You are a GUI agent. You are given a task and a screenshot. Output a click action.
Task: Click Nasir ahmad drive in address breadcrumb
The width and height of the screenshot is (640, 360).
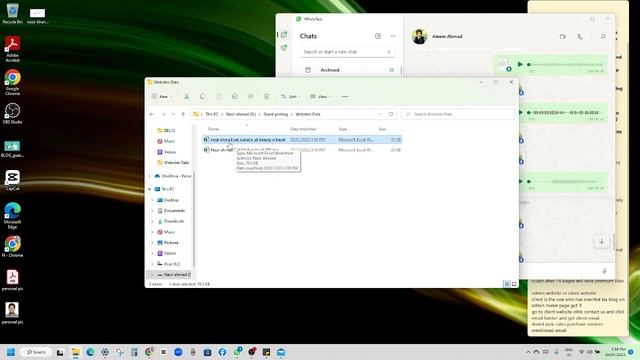pos(241,114)
